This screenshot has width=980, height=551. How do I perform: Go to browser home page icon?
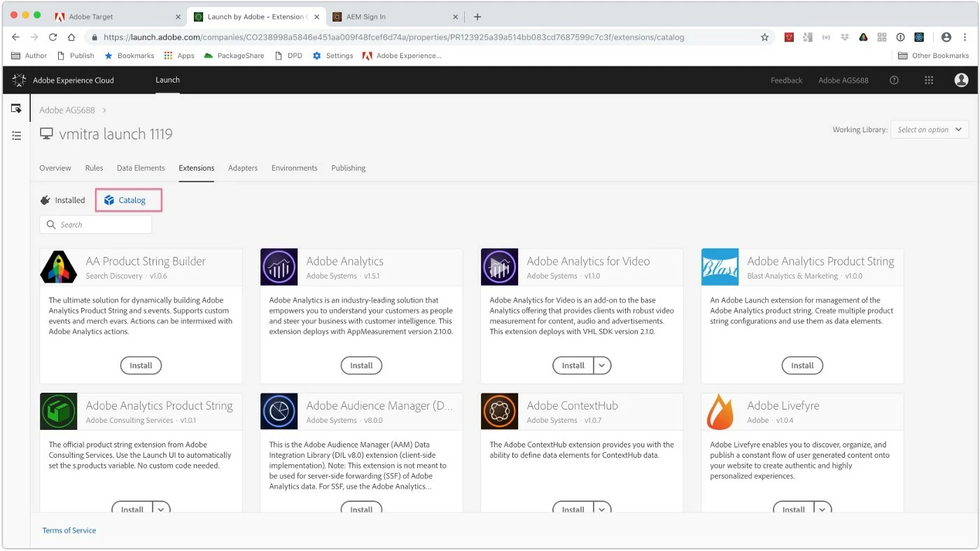pyautogui.click(x=71, y=37)
